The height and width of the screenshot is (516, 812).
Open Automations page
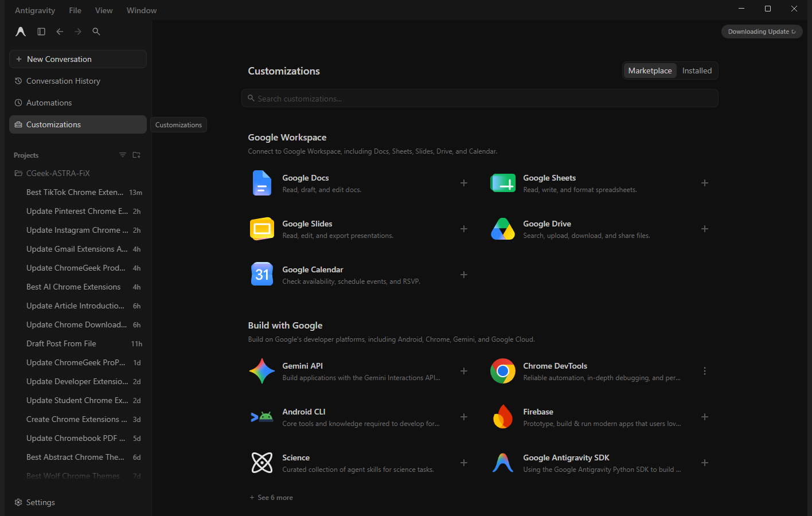pos(78,103)
